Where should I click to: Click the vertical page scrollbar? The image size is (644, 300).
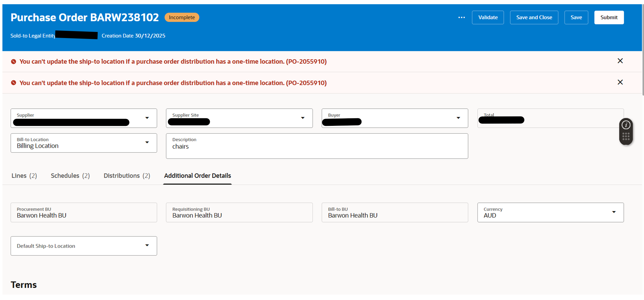coord(643,50)
